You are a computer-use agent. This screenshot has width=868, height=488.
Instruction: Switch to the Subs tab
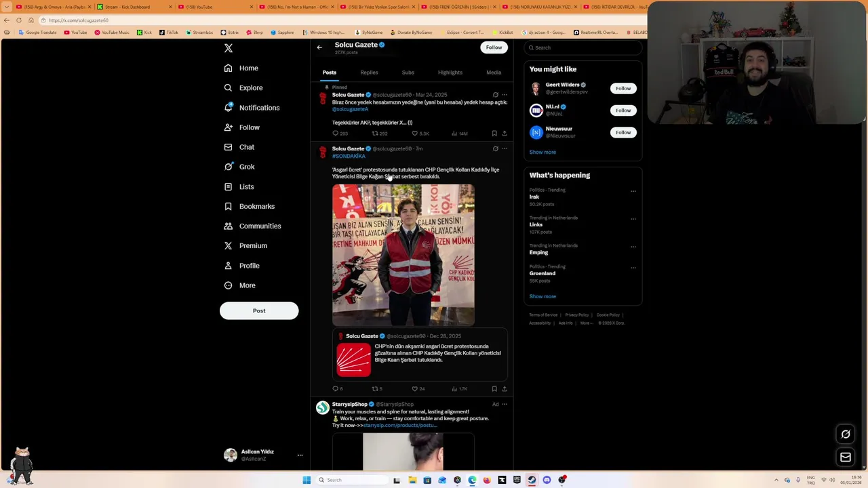tap(408, 73)
